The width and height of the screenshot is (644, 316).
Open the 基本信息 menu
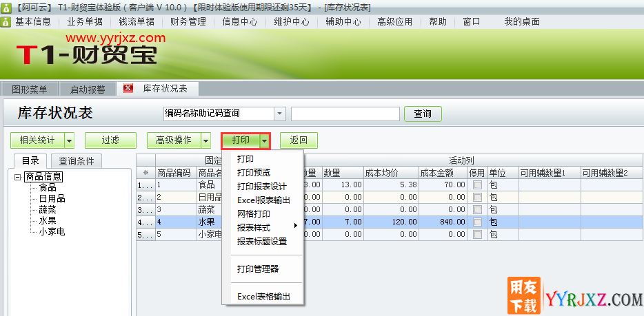[33, 21]
